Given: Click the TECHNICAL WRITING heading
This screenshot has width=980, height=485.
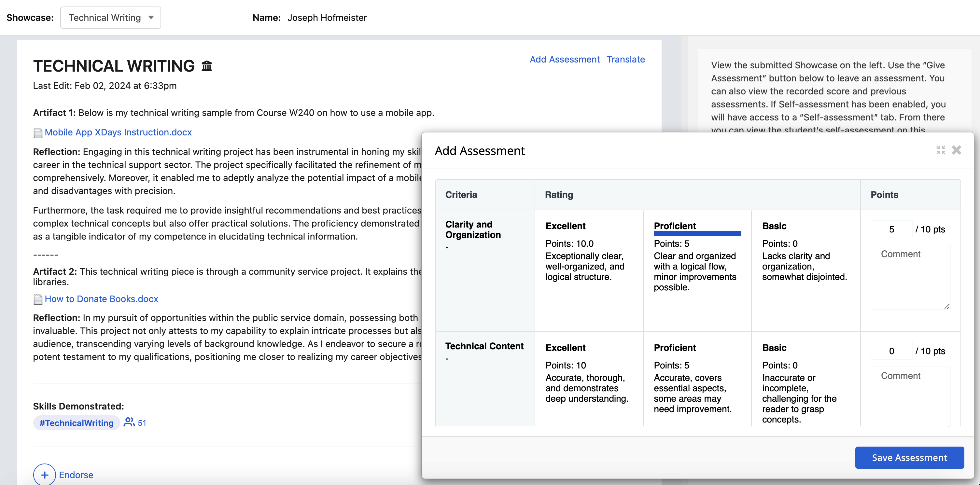Looking at the screenshot, I should point(114,66).
